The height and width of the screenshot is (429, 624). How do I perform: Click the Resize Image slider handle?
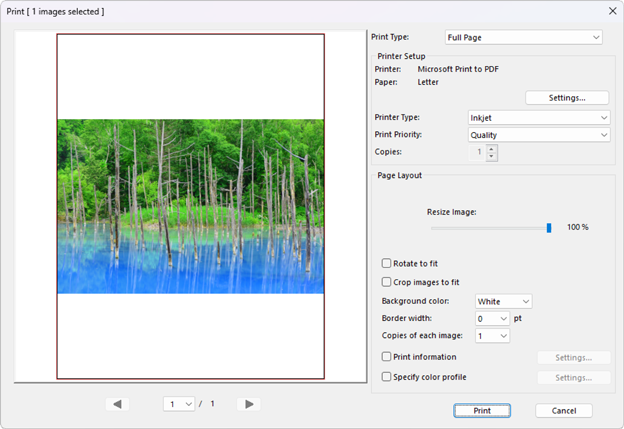tap(549, 227)
